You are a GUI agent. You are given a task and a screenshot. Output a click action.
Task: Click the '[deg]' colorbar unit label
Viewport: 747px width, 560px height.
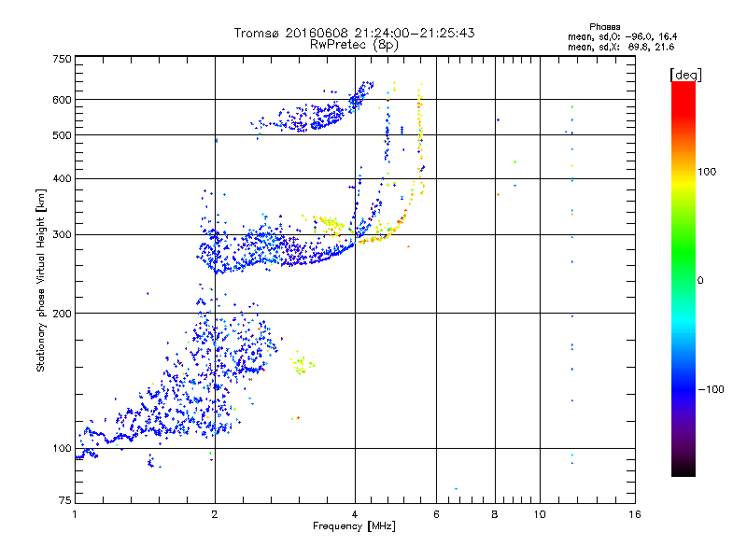pyautogui.click(x=685, y=75)
